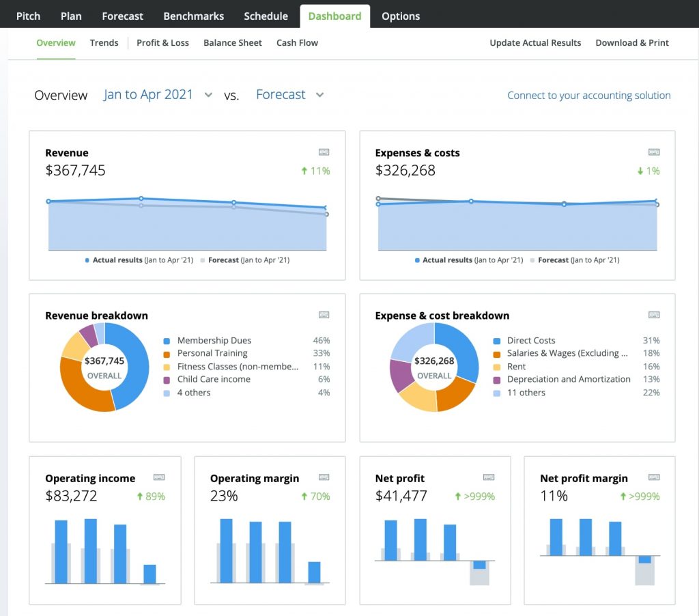Click the Rent yellow legend swatch

pos(497,367)
